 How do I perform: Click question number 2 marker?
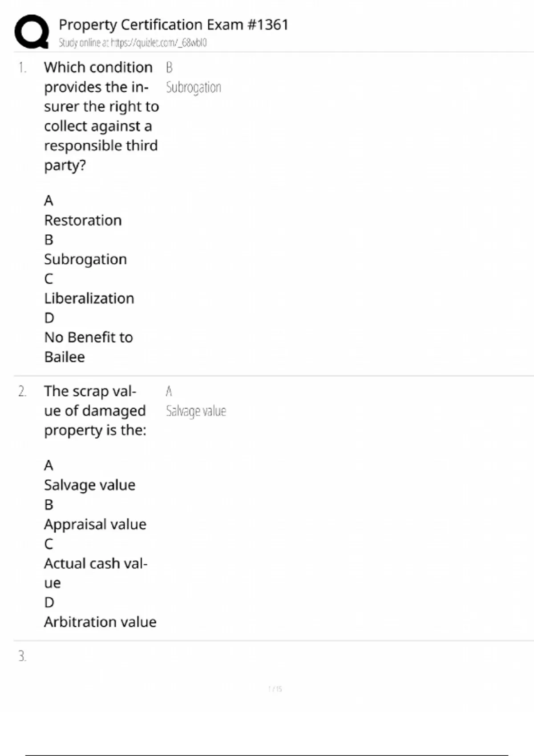[22, 392]
